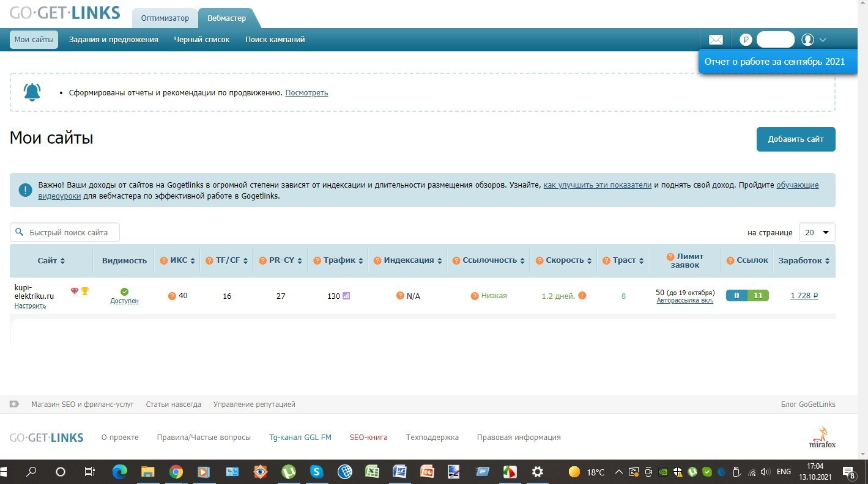Sort the table by Траст column

[642, 261]
